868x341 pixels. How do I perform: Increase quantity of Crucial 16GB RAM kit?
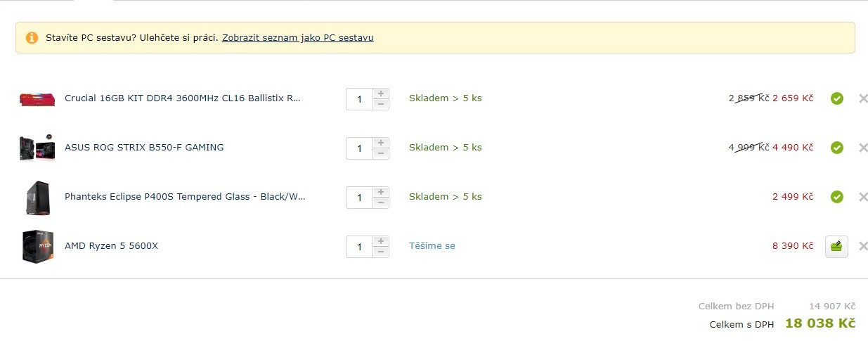(x=380, y=94)
